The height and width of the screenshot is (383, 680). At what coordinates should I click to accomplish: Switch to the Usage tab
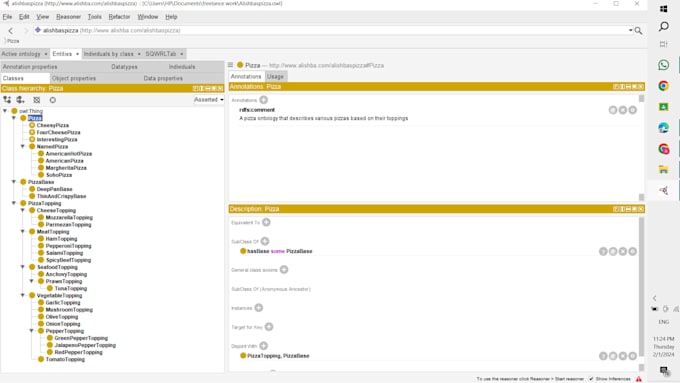(x=275, y=76)
